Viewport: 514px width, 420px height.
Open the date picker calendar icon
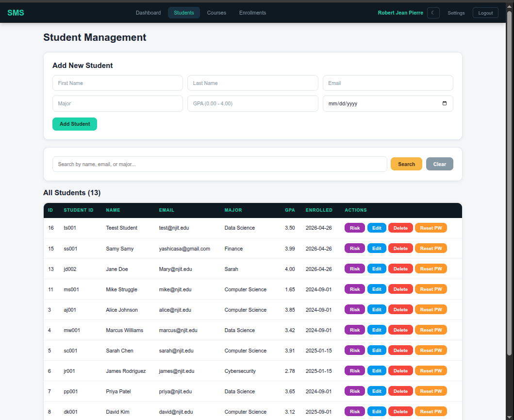[444, 103]
